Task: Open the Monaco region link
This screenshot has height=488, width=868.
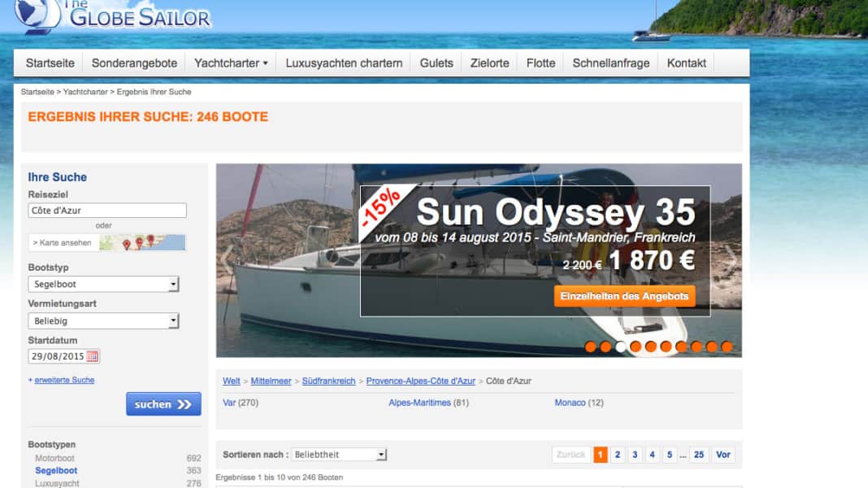Action: (571, 403)
